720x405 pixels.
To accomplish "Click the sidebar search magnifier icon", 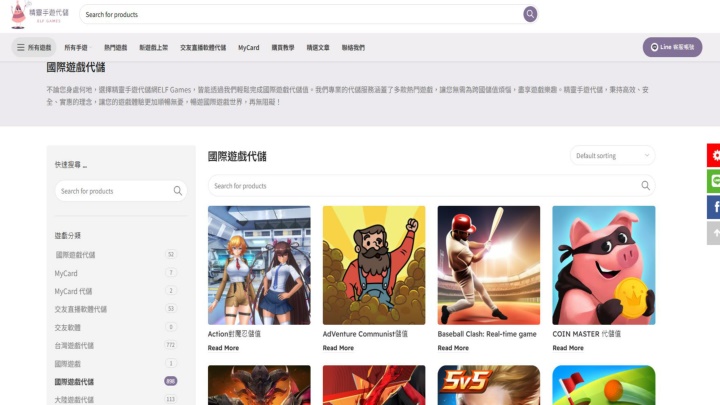I will tap(178, 191).
